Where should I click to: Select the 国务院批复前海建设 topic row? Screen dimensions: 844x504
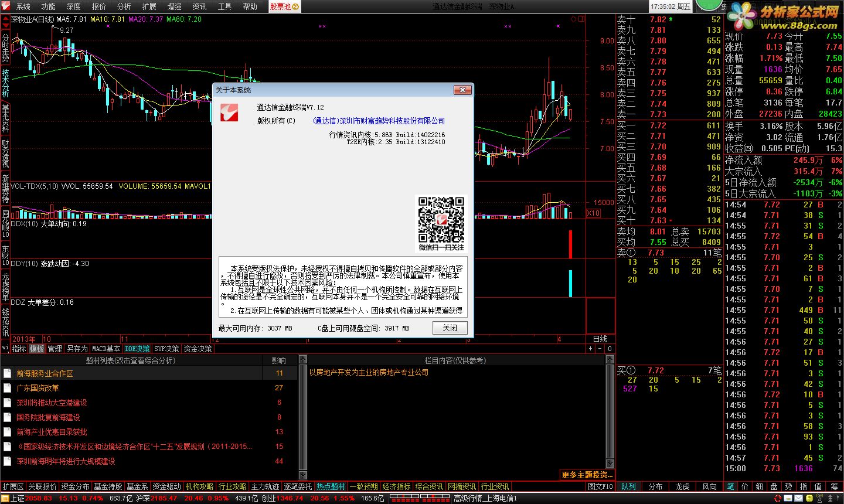(149, 417)
